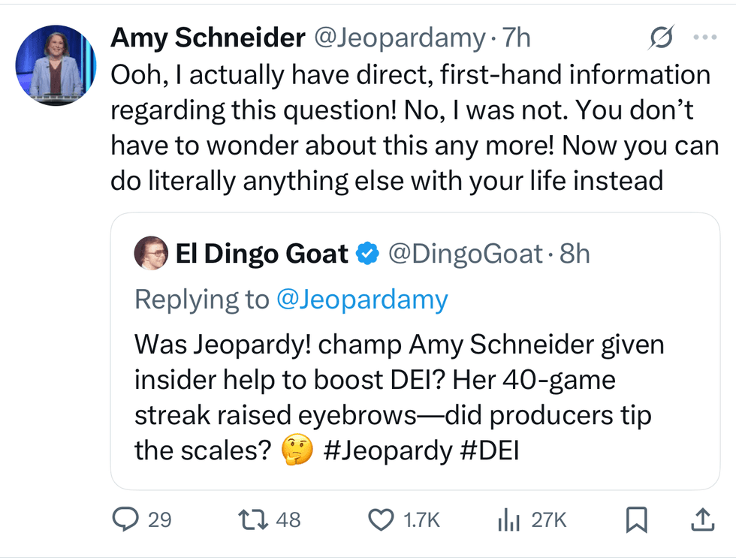Screen dimensions: 736x560
Task: Open the El Dingo Goat display name
Action: click(262, 254)
